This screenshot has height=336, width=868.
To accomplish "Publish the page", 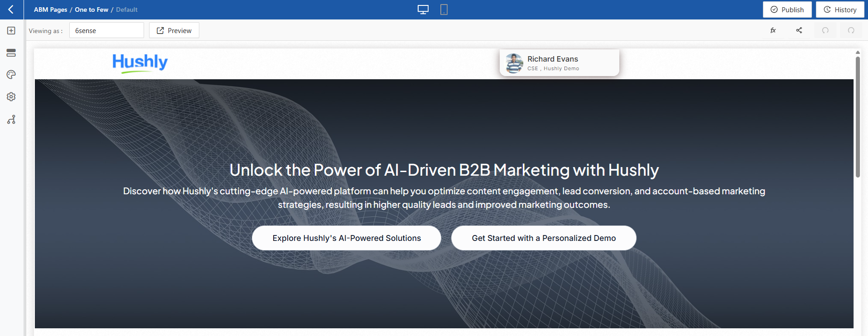I will pos(787,10).
